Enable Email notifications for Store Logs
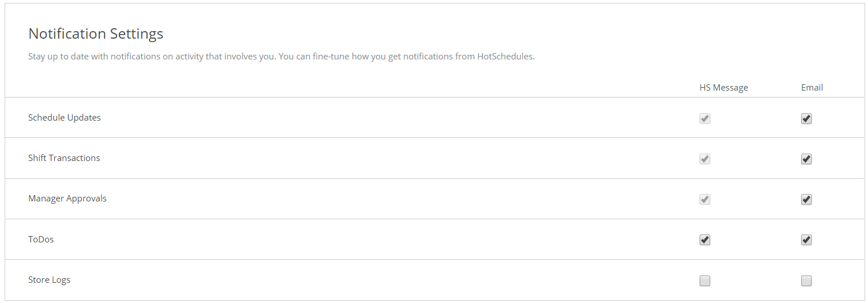Image resolution: width=868 pixels, height=303 pixels. (x=806, y=281)
